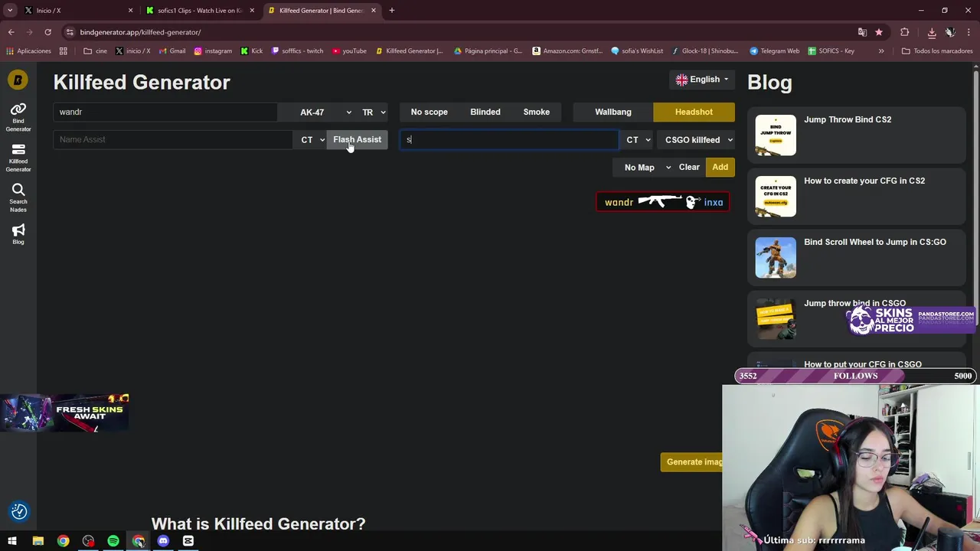This screenshot has width=980, height=551.
Task: Toggle the Smoke option
Action: 536,112
